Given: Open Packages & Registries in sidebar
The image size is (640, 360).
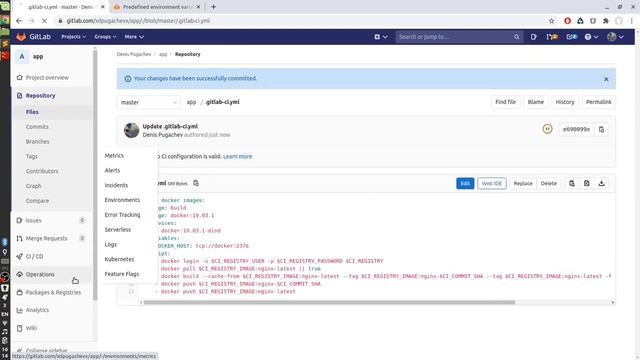Looking at the screenshot, I should [x=53, y=292].
